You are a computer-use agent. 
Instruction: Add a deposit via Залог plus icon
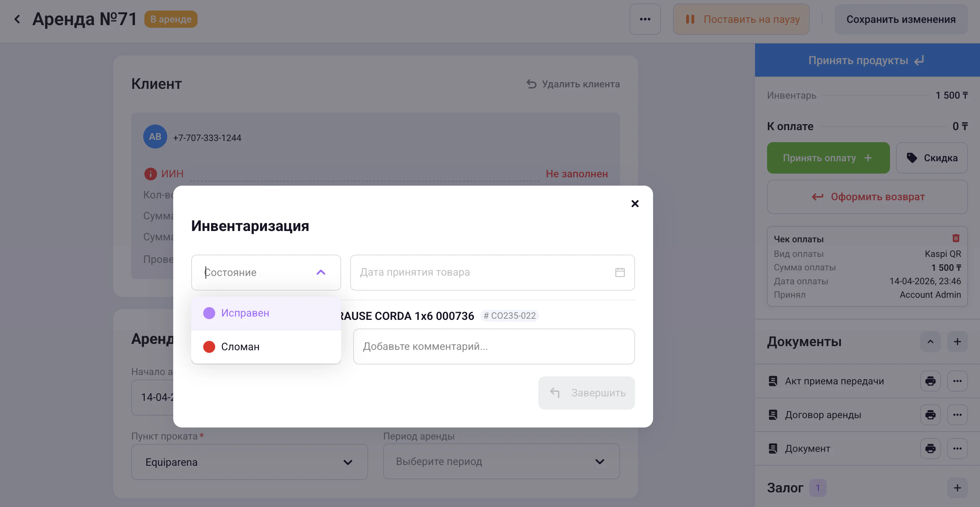(957, 487)
